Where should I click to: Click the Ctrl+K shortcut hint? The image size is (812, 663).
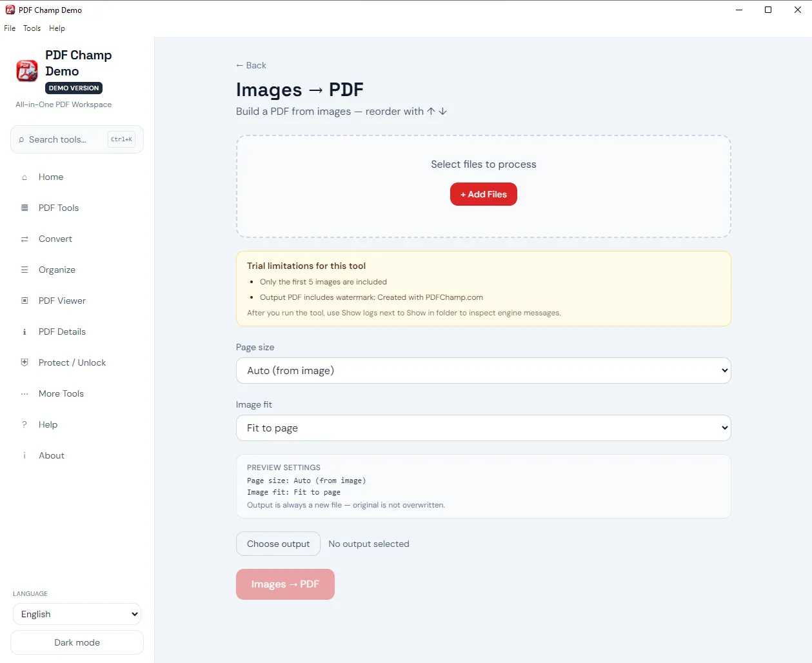pyautogui.click(x=121, y=139)
